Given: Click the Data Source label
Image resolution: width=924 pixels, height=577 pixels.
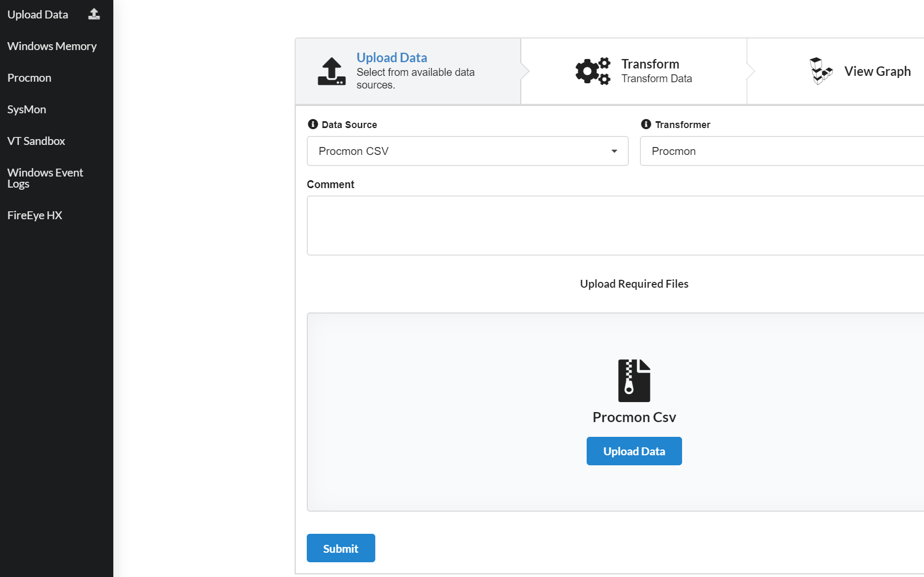Looking at the screenshot, I should [349, 125].
